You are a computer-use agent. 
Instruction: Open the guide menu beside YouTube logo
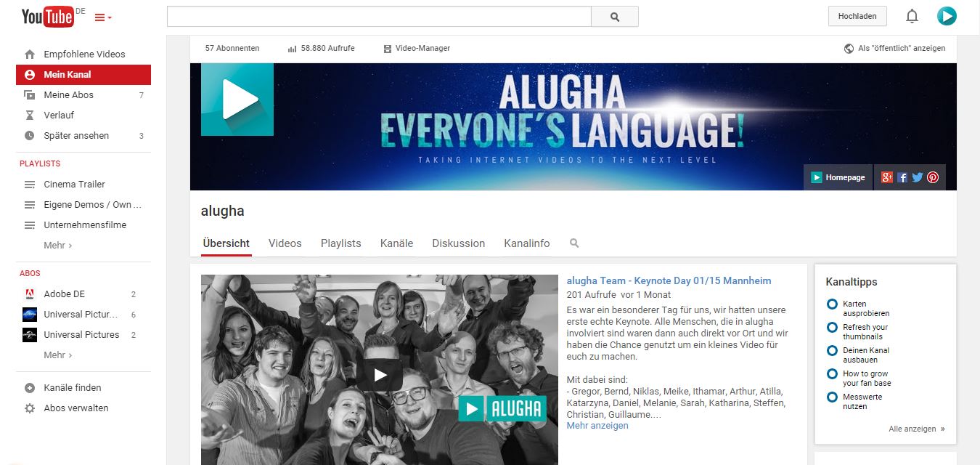point(103,17)
